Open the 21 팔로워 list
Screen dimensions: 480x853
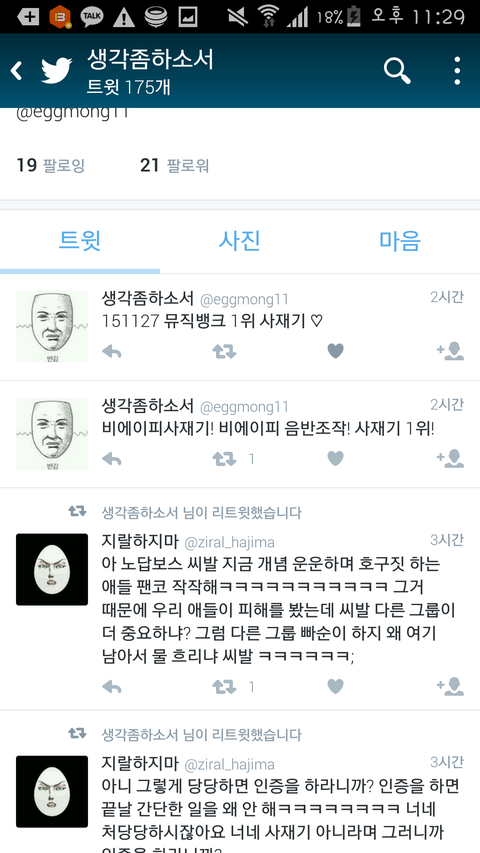click(174, 165)
